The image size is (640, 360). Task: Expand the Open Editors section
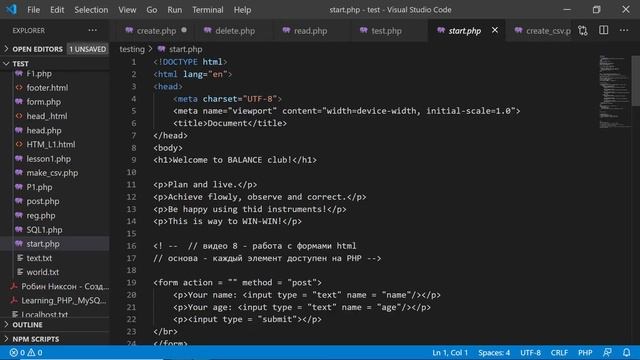55,49
